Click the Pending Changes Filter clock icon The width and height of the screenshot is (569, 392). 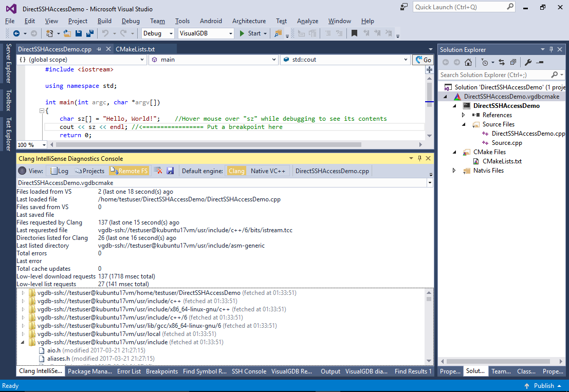tap(485, 62)
